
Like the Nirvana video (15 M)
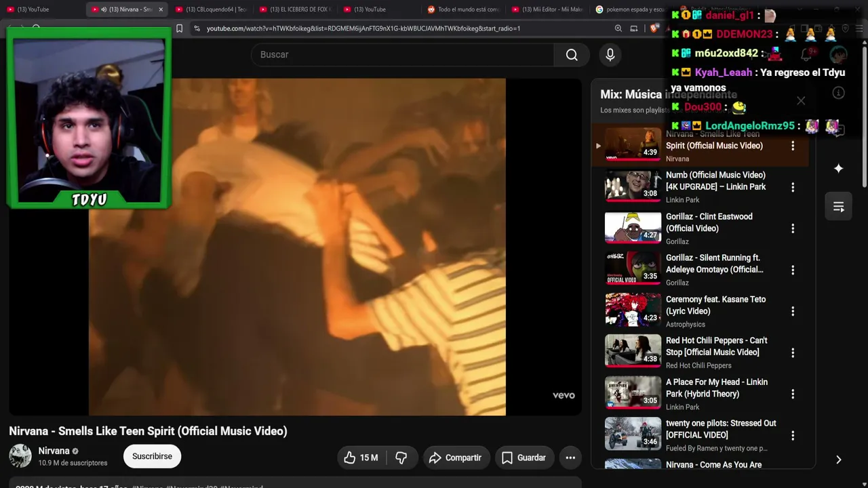(361, 457)
